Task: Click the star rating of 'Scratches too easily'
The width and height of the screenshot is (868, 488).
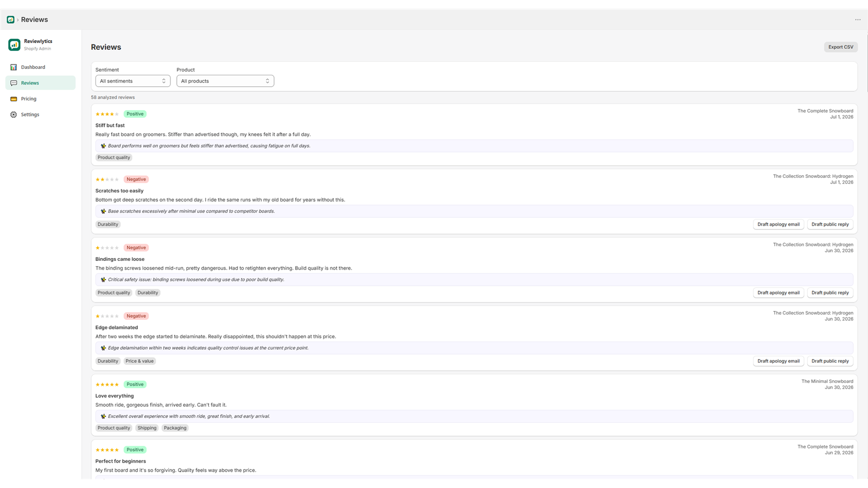Action: coord(107,179)
